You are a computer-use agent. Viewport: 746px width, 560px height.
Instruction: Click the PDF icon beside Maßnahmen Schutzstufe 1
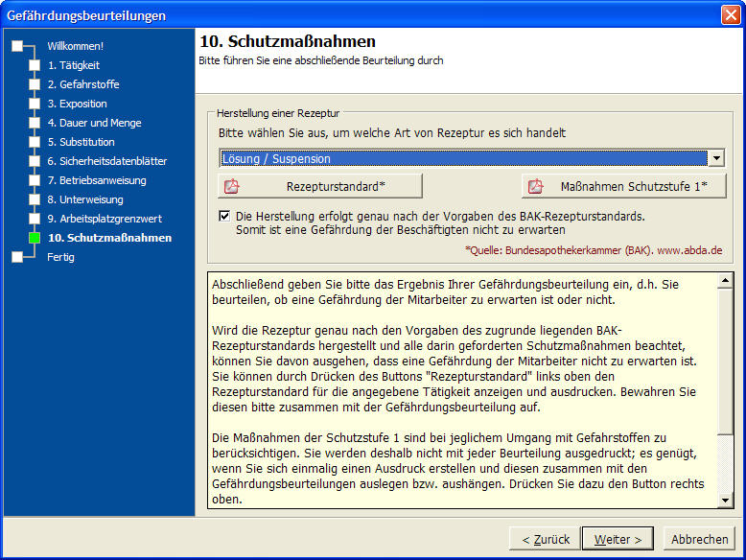click(x=535, y=186)
